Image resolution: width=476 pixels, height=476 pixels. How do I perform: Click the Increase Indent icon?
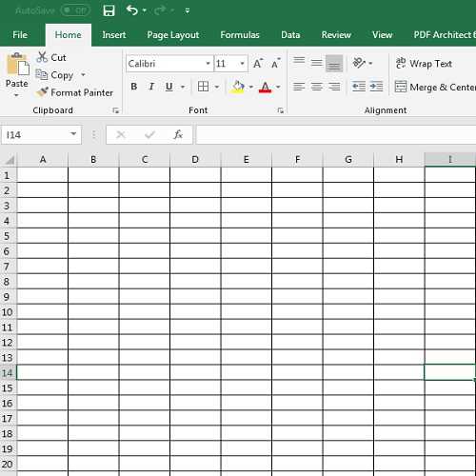pos(376,87)
